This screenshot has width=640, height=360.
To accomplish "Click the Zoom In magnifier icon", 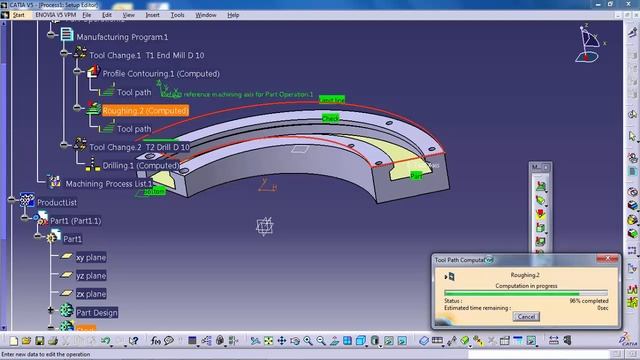I will (308, 340).
